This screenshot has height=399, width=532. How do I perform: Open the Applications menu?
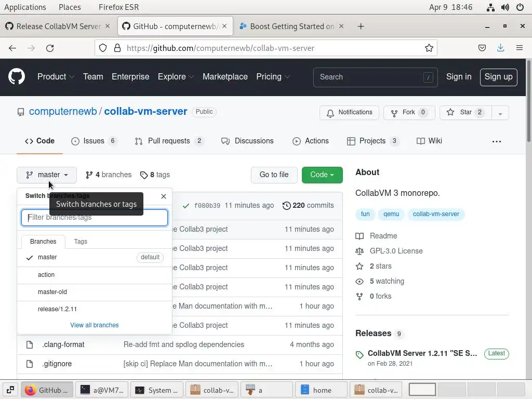tap(25, 7)
